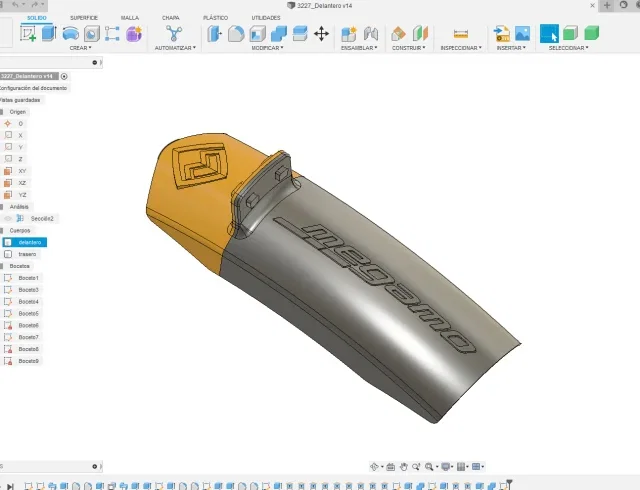Open the Orbit navigation tool

[374, 466]
